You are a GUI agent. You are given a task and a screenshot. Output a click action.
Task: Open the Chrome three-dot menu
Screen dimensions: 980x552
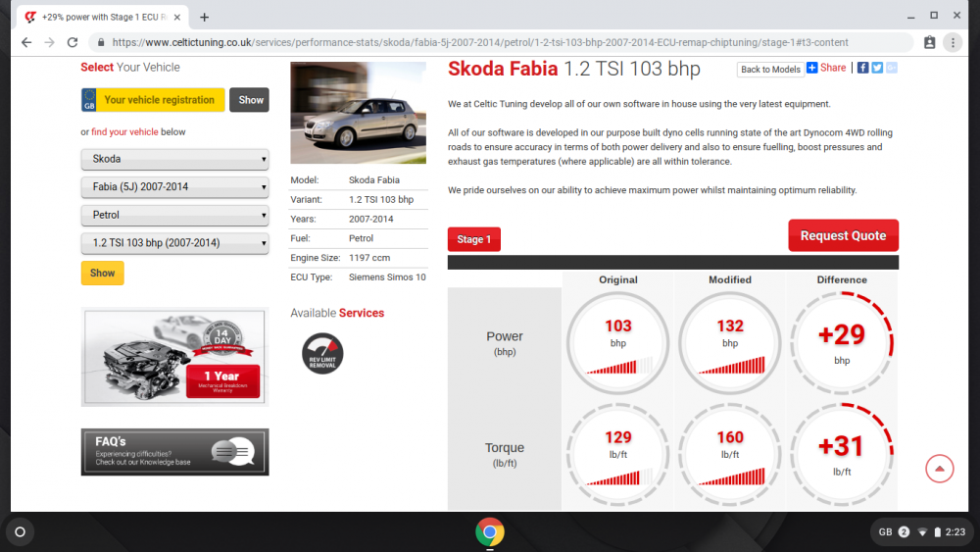[953, 42]
